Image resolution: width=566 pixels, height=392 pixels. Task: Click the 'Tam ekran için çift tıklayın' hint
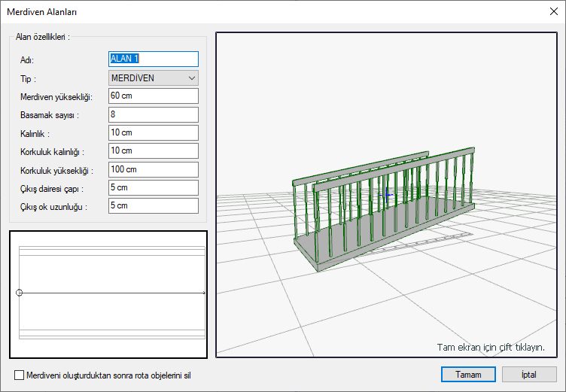(x=491, y=347)
